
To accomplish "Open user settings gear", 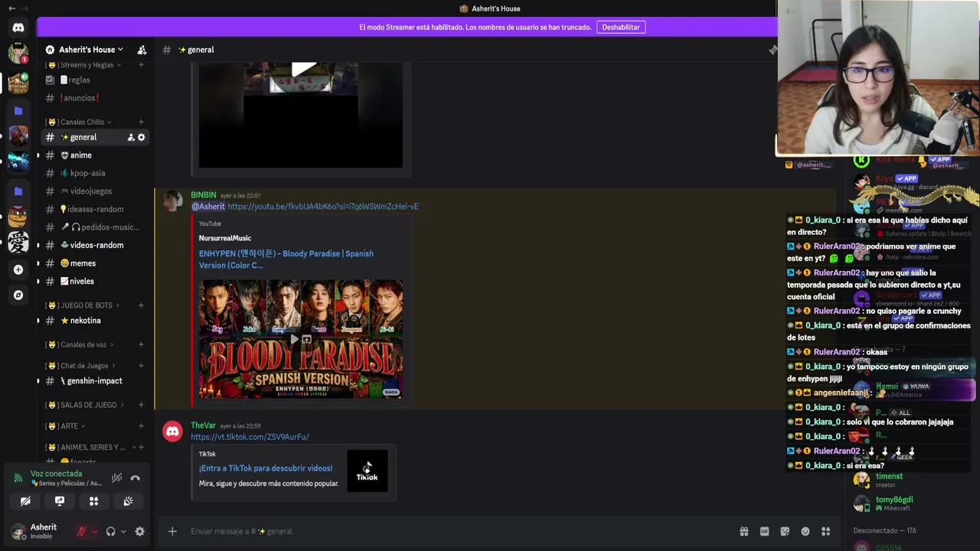I will [x=139, y=531].
